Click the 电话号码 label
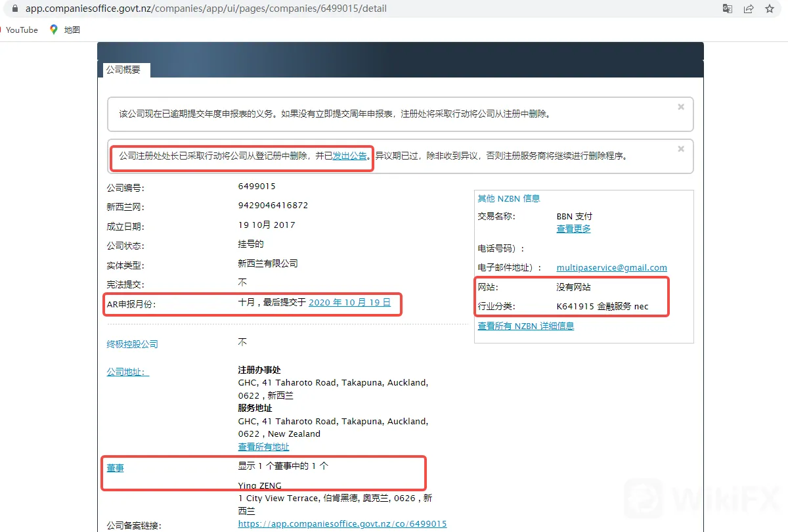This screenshot has width=788, height=532. click(501, 249)
